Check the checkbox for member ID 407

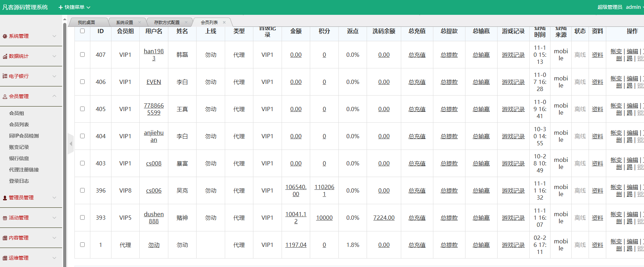[82, 55]
